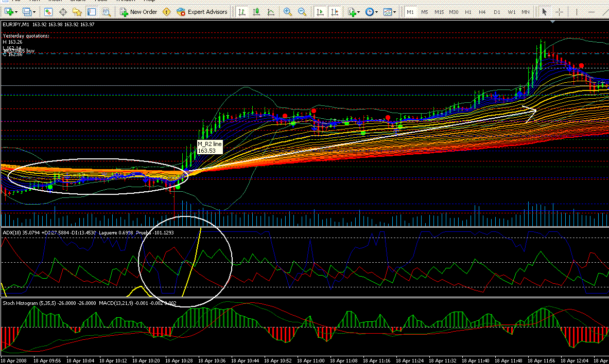Open the Indicators list icon
The width and height of the screenshot is (609, 364).
point(352,12)
